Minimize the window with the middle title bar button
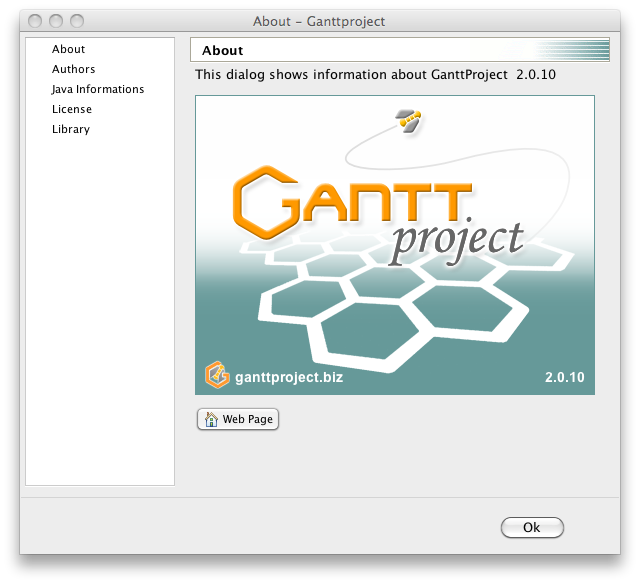The height and width of the screenshot is (584, 640). pyautogui.click(x=56, y=21)
